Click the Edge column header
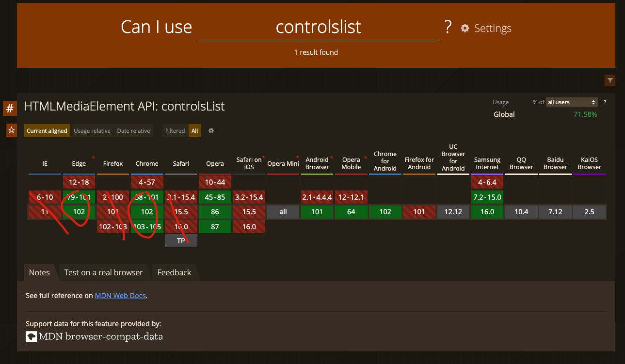The width and height of the screenshot is (625, 364). tap(79, 164)
